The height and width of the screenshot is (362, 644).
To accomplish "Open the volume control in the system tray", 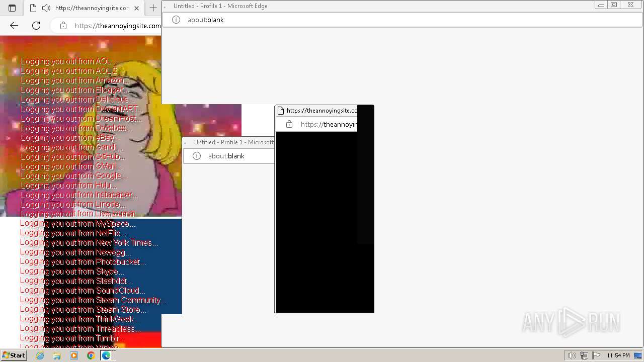I will click(572, 355).
